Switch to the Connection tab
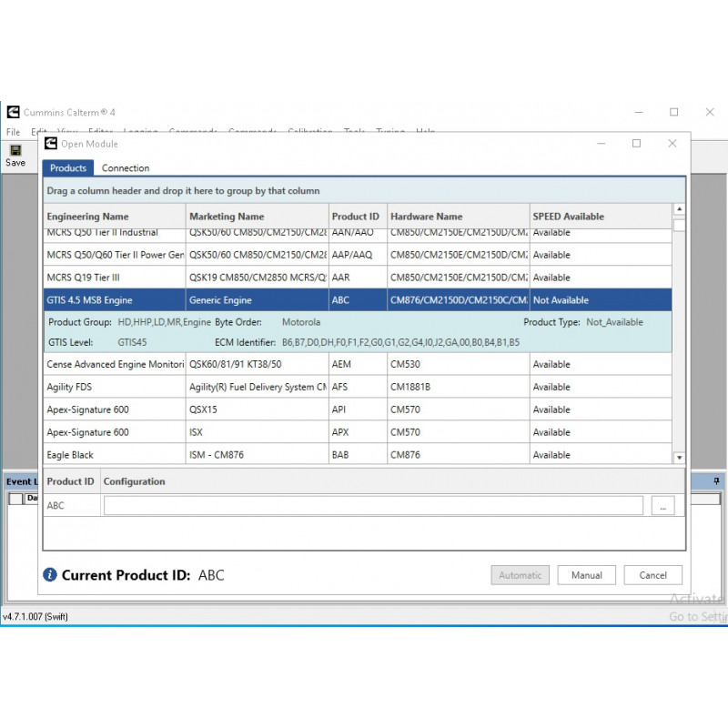Image resolution: width=728 pixels, height=728 pixels. pos(126,167)
